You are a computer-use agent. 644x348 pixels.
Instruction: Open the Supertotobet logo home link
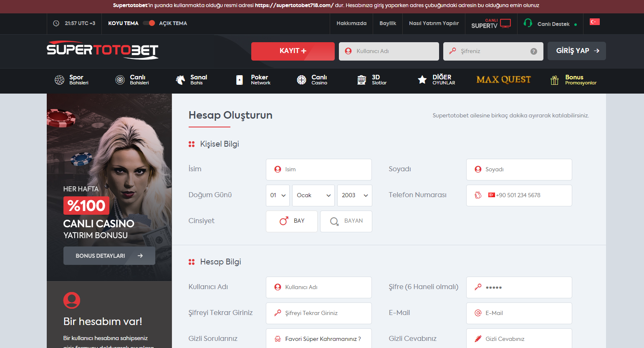coord(103,50)
